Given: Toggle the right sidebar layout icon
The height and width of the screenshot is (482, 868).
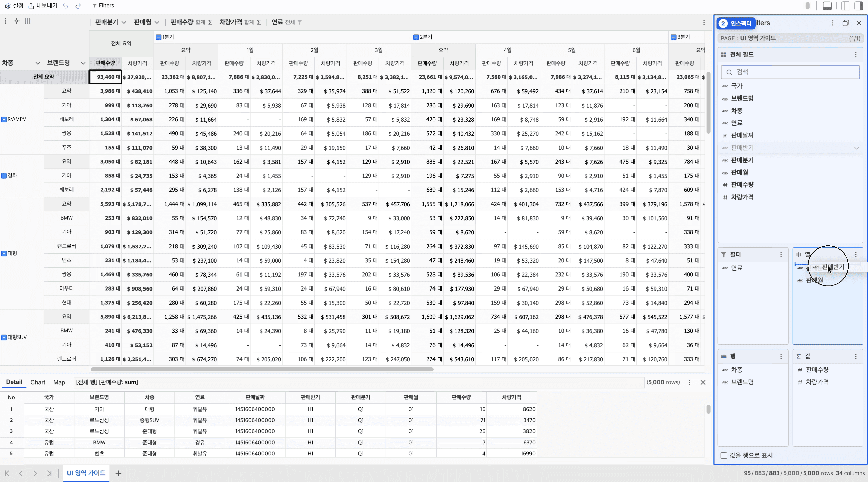Looking at the screenshot, I should [859, 6].
